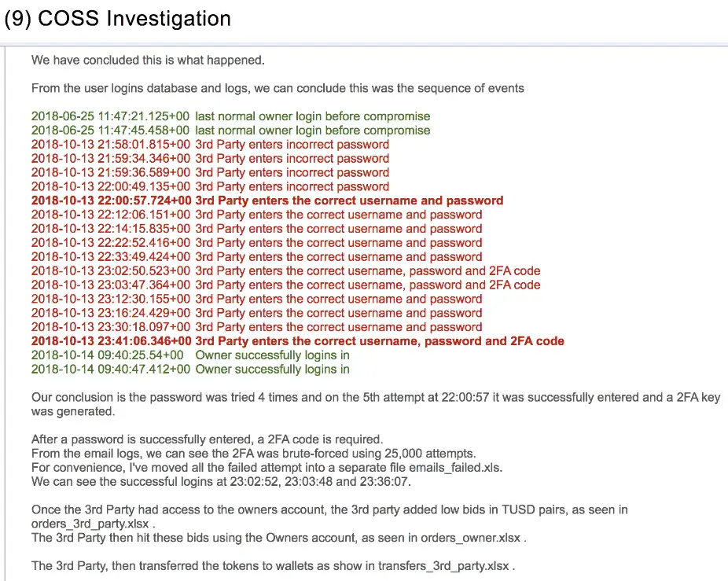This screenshot has height=581, width=728.
Task: Click the 23:02:50.523 2FA code log entry
Action: click(286, 270)
